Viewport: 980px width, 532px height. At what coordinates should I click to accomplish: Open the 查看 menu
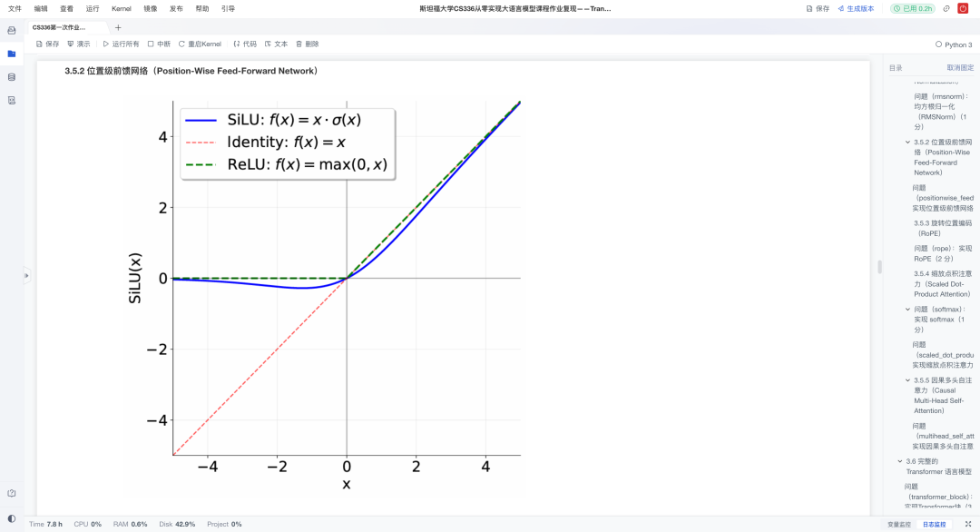66,9
